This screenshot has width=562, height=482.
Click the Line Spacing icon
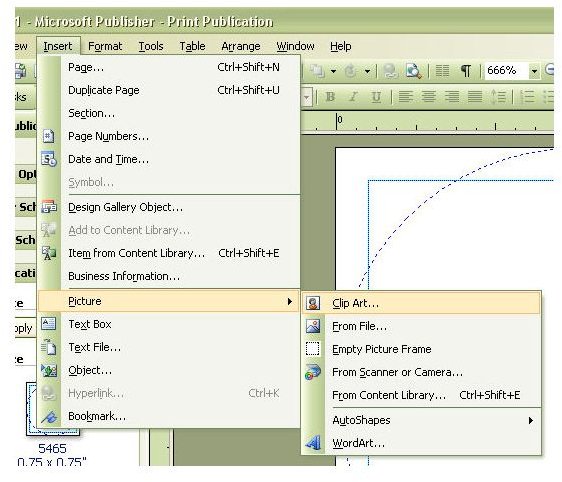pos(498,97)
